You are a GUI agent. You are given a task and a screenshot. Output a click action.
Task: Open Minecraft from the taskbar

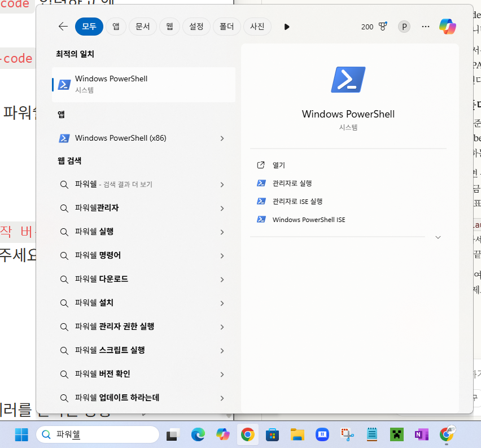(x=397, y=434)
